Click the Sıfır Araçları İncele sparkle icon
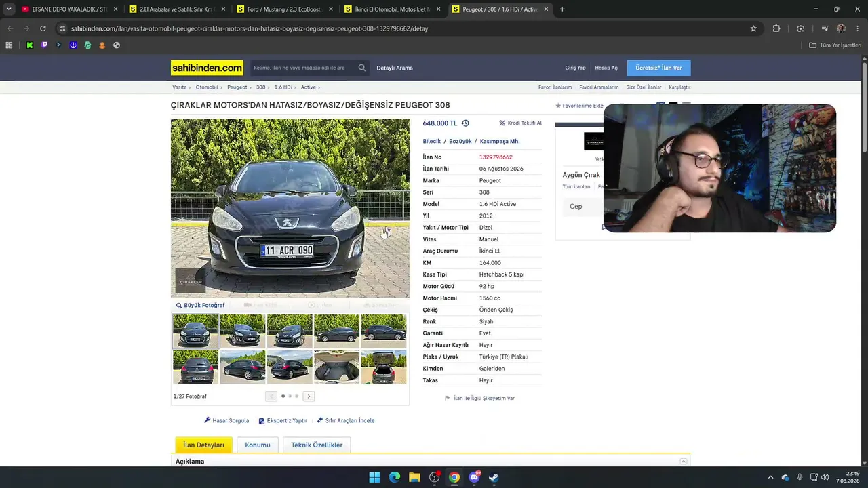This screenshot has height=488, width=868. [x=320, y=420]
